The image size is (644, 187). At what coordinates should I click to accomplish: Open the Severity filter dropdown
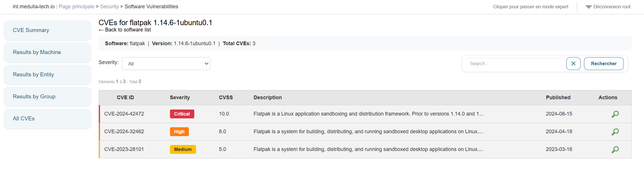click(x=166, y=63)
